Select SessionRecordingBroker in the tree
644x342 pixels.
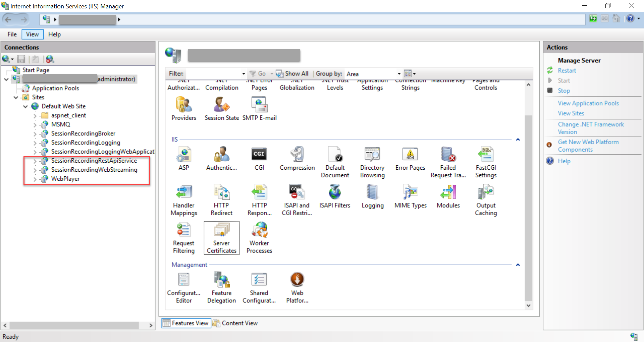[x=83, y=133]
